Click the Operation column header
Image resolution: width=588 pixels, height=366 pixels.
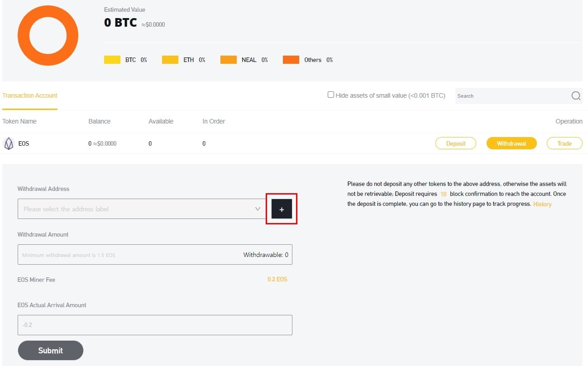569,121
